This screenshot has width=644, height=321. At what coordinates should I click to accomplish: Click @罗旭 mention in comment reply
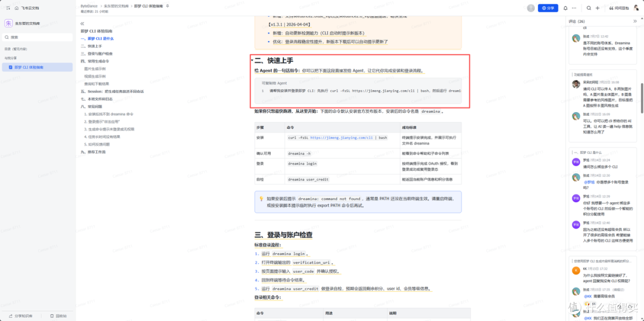click(589, 181)
